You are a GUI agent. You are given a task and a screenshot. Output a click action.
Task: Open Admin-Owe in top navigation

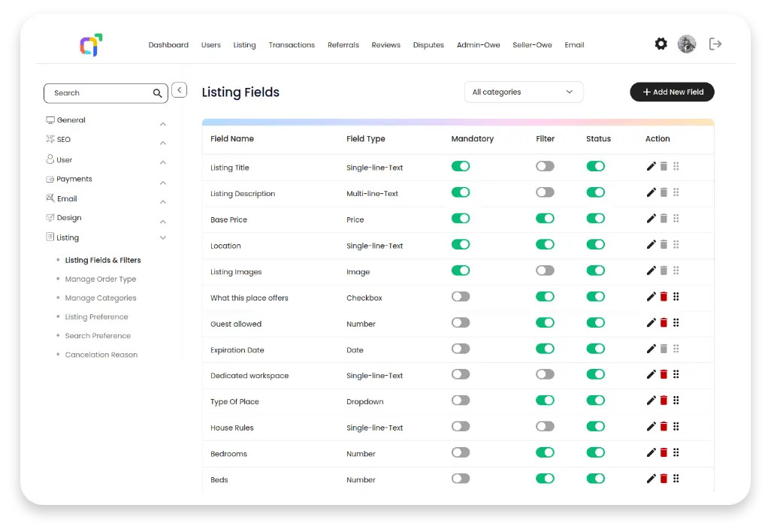click(x=479, y=45)
